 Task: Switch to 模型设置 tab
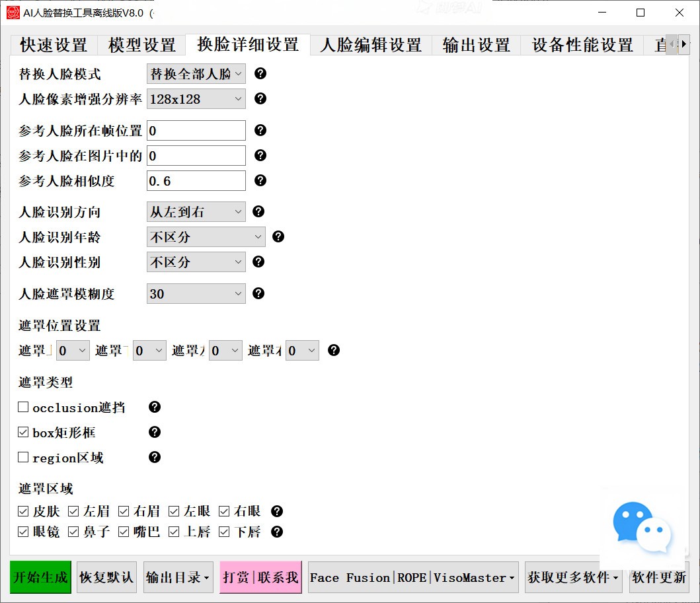(x=142, y=45)
